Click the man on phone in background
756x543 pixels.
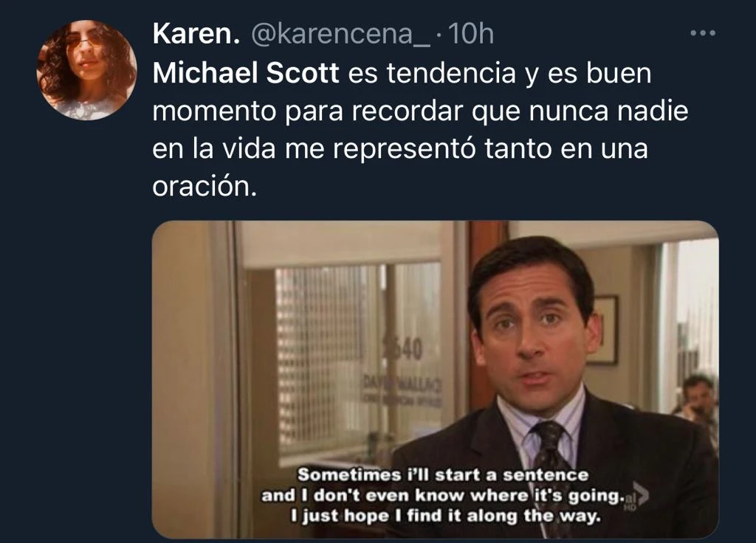tap(695, 398)
